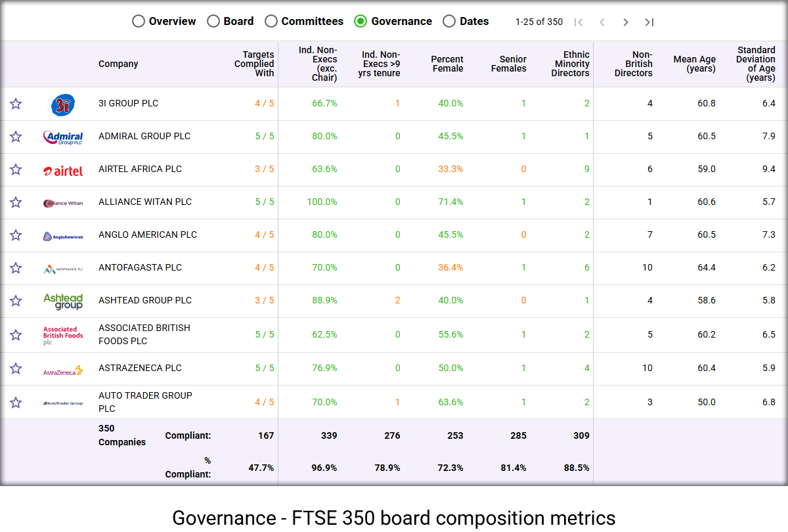Open AIRTEL AFRICA PLC company name
Image resolution: width=788 pixels, height=532 pixels.
(x=141, y=169)
